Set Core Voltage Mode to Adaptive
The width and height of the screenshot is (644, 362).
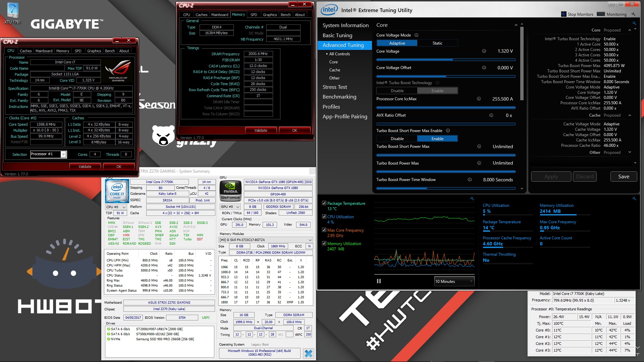click(397, 43)
